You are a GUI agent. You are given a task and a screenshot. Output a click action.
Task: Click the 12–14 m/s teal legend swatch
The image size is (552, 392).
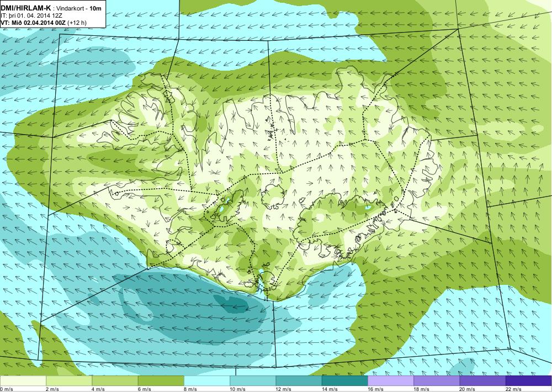click(299, 381)
